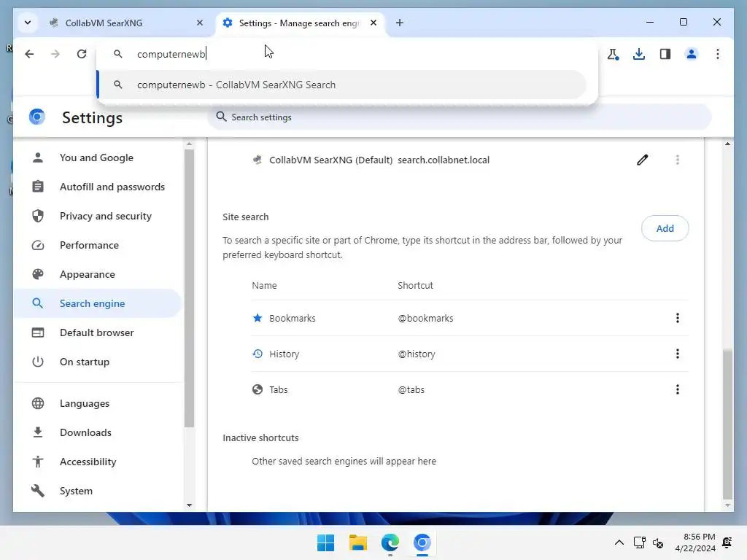This screenshot has height=560, width=747.
Task: Select the computernewb search suggestion
Action: (342, 85)
